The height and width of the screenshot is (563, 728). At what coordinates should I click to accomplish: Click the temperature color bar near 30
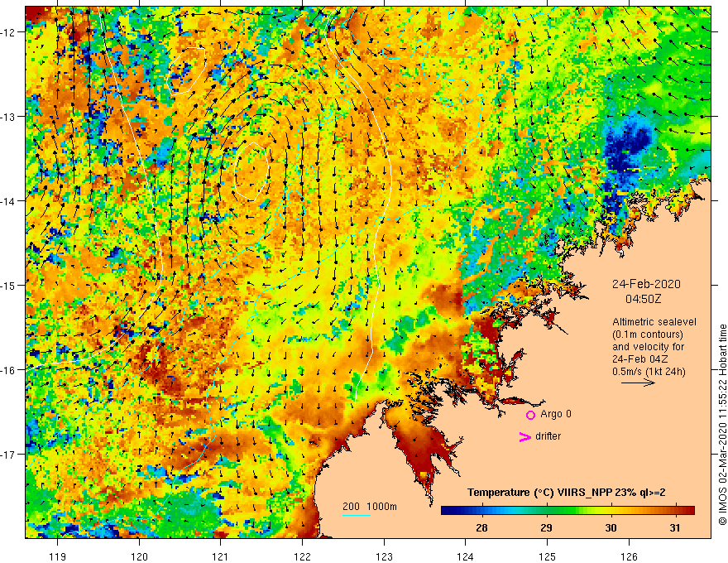pyautogui.click(x=611, y=511)
